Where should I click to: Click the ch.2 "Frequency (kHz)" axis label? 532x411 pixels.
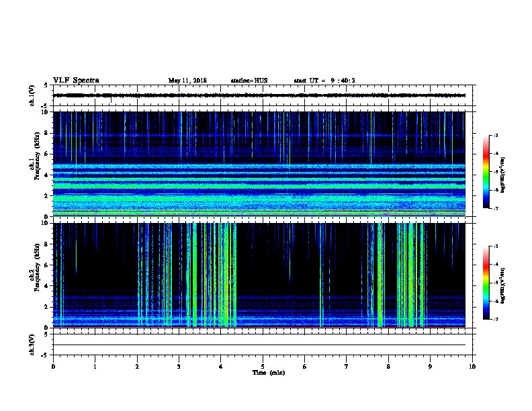pyautogui.click(x=37, y=267)
